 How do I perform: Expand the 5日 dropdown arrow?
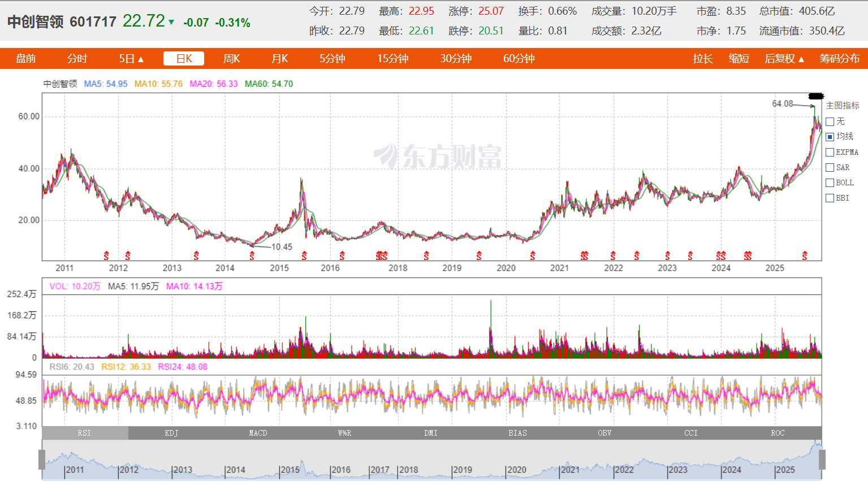point(140,59)
